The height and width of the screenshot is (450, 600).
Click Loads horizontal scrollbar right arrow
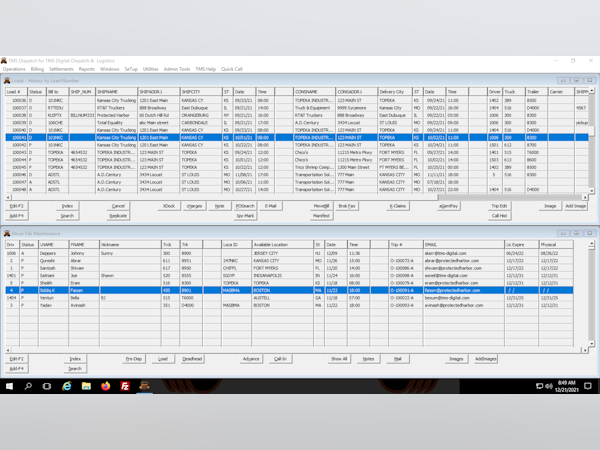coord(585,197)
